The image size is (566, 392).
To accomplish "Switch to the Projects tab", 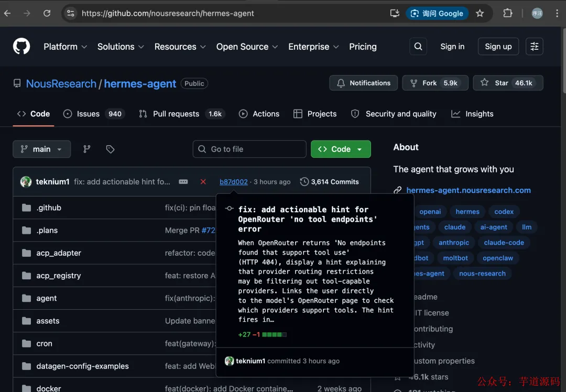I will pyautogui.click(x=315, y=114).
